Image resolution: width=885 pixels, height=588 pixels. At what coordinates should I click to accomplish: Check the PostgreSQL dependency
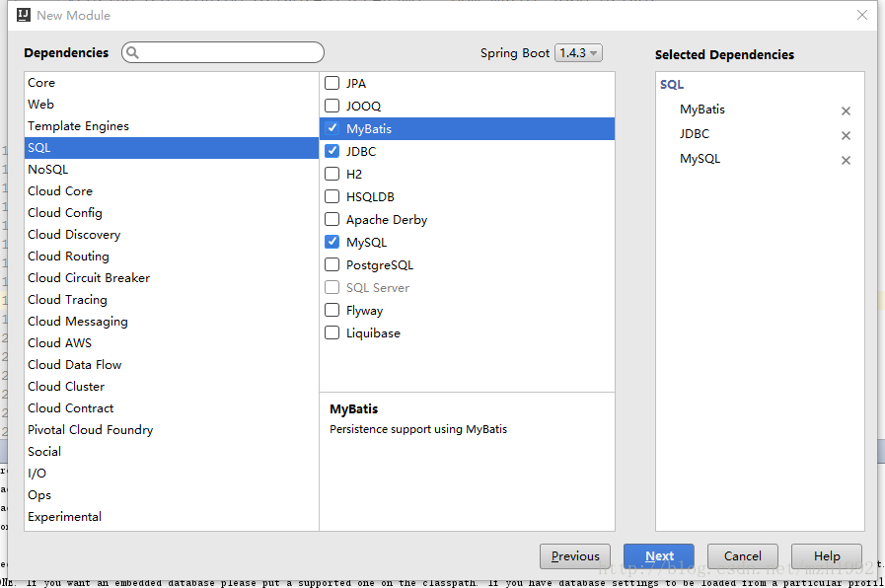pos(332,265)
